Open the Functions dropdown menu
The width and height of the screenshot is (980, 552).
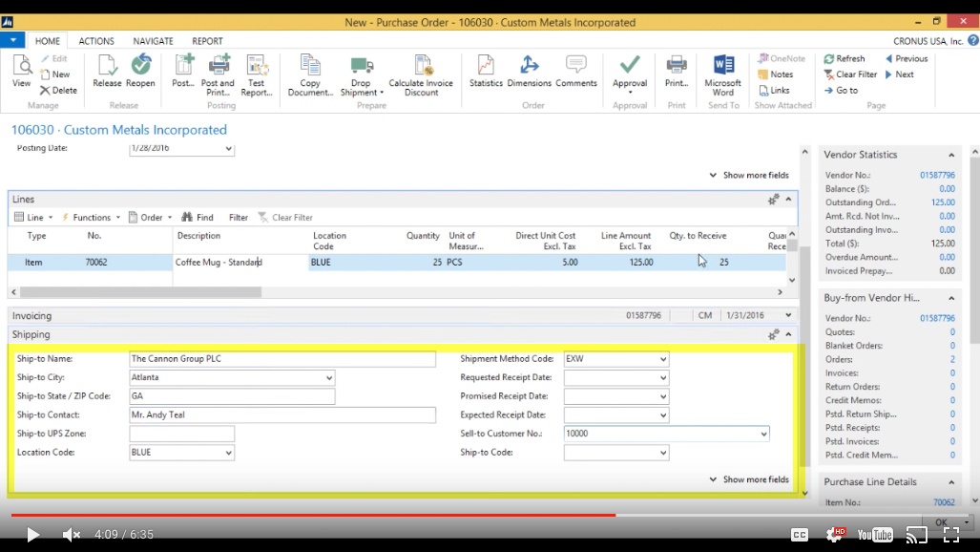[x=91, y=217]
